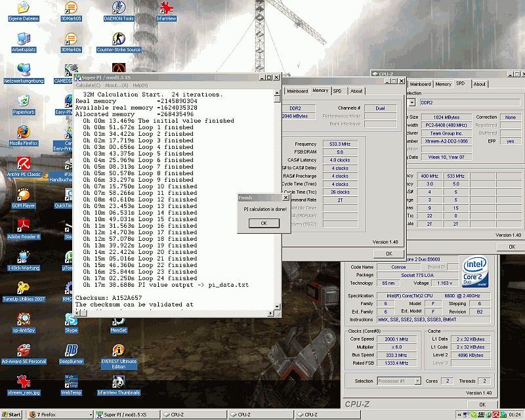Select Mainboard tab in the CPU-Z SPD window
This screenshot has height=420, width=525.
tap(420, 84)
